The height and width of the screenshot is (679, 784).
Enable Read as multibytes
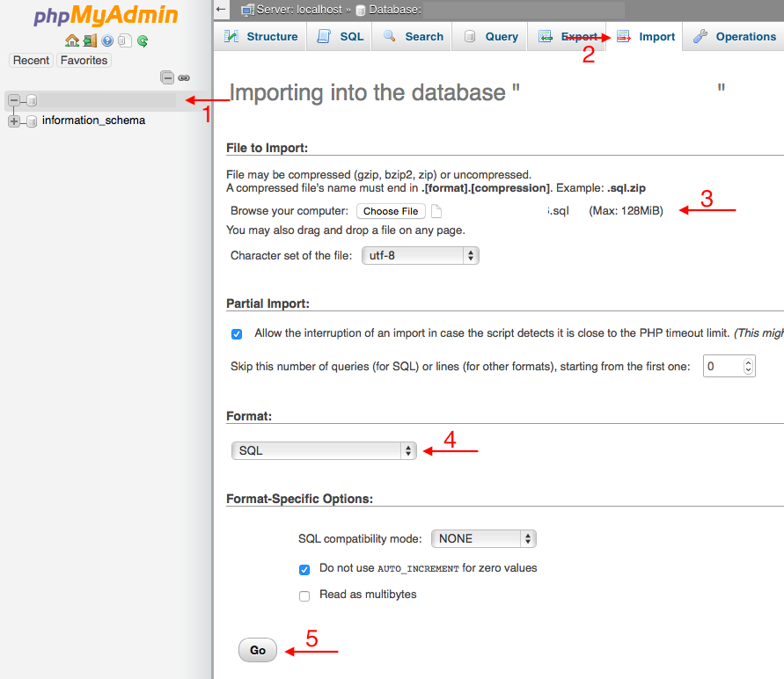click(x=304, y=596)
